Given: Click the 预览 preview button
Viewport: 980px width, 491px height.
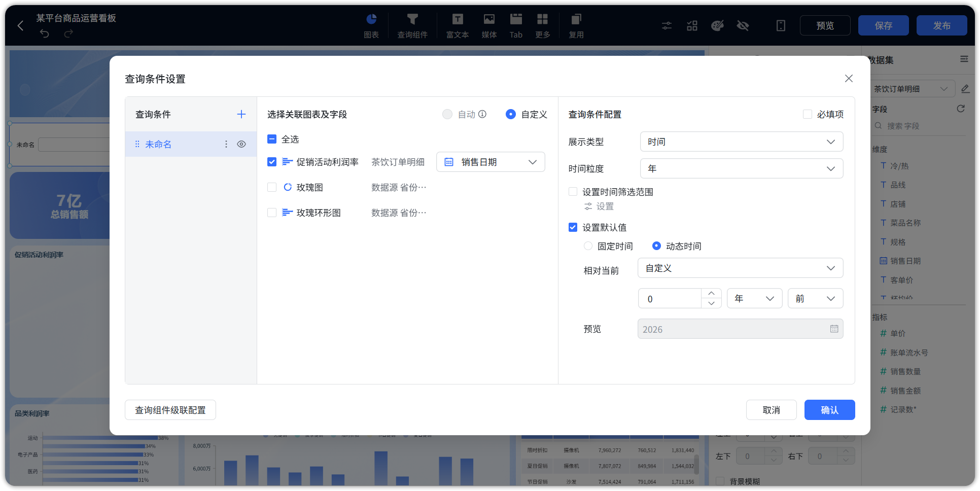Looking at the screenshot, I should coord(825,25).
